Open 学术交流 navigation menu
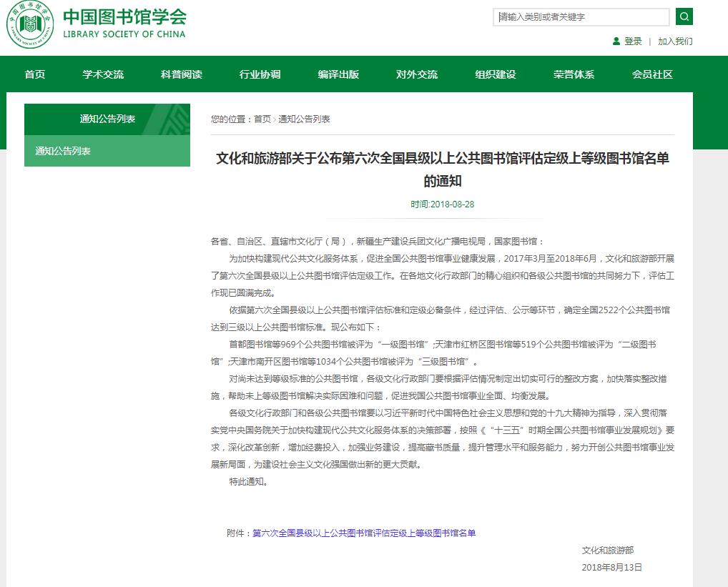This screenshot has height=587, width=728. [103, 74]
